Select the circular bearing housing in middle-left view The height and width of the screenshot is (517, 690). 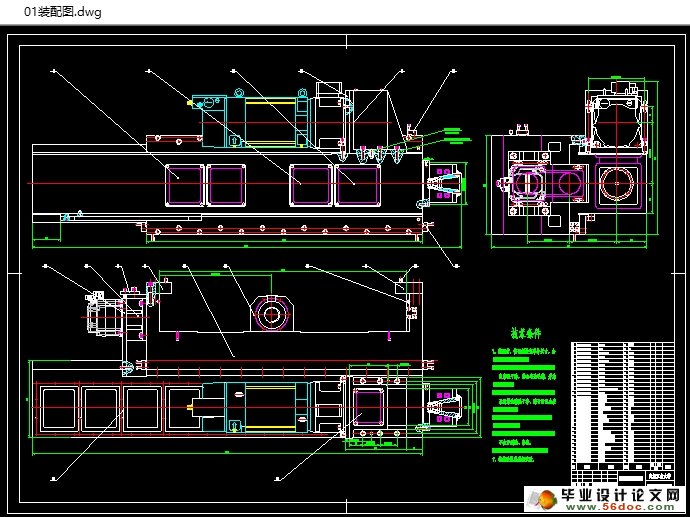pos(272,314)
